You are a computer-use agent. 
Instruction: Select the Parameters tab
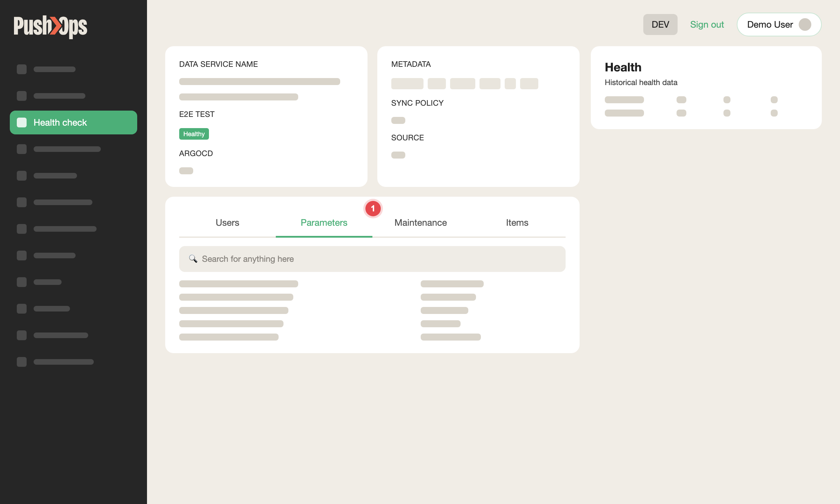[324, 223]
